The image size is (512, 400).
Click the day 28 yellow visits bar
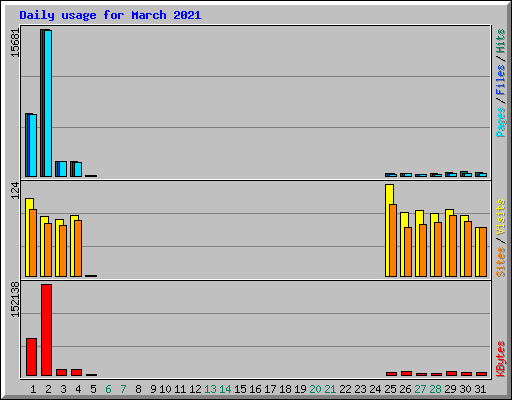(434, 245)
